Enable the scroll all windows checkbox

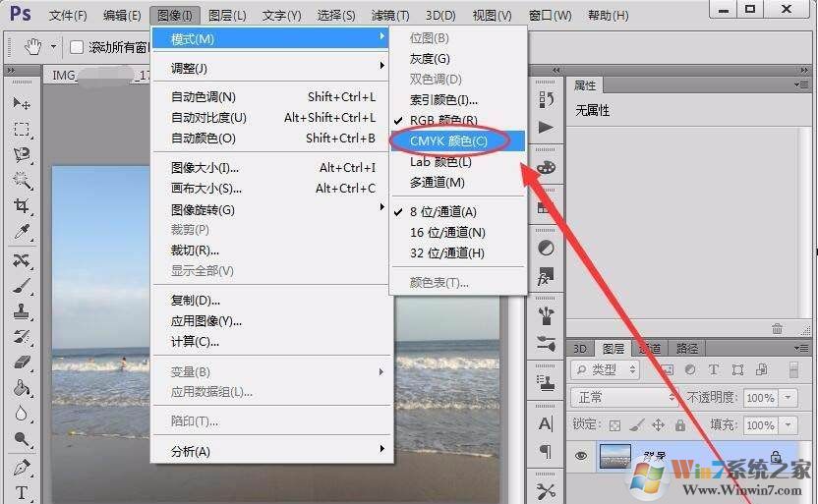coord(77,47)
